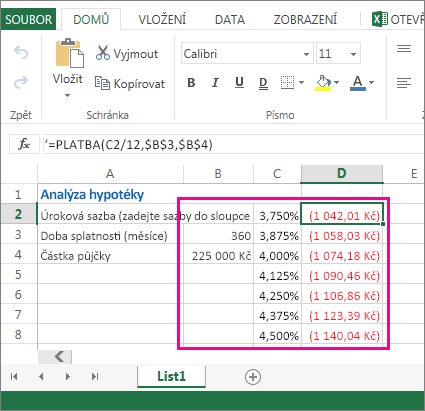Open the SOUBOR file menu

coord(28,19)
